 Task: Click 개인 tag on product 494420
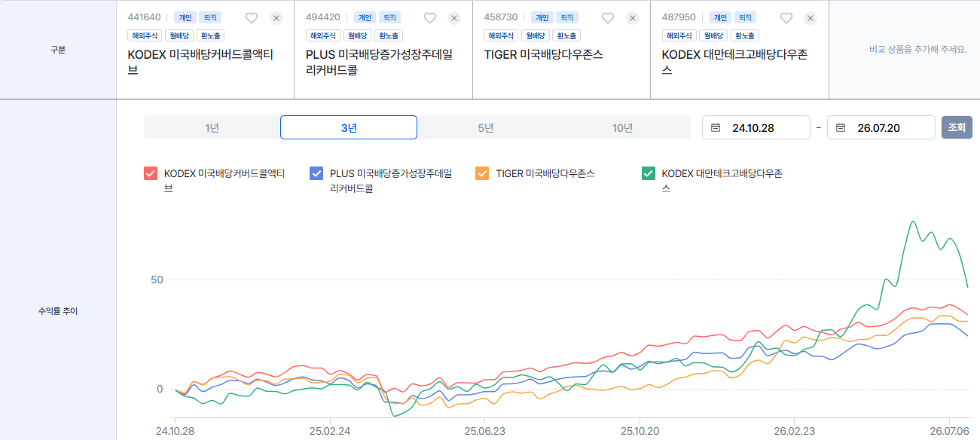pyautogui.click(x=365, y=17)
